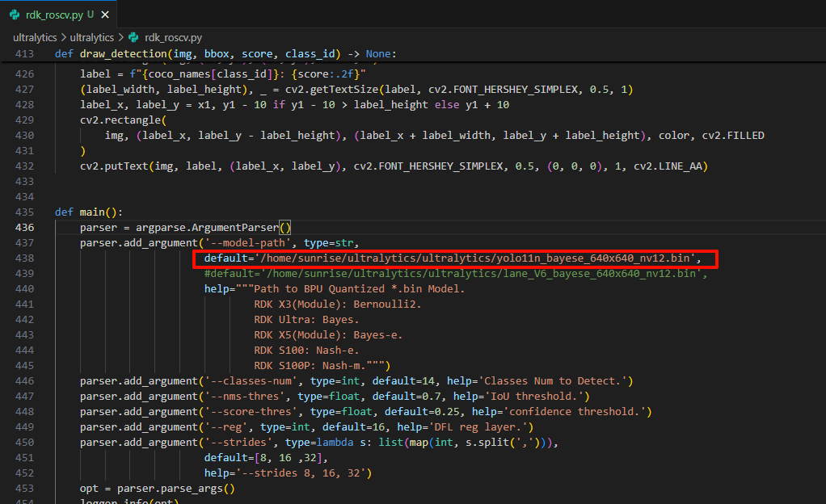Click the Python file icon in the tab

15,15
